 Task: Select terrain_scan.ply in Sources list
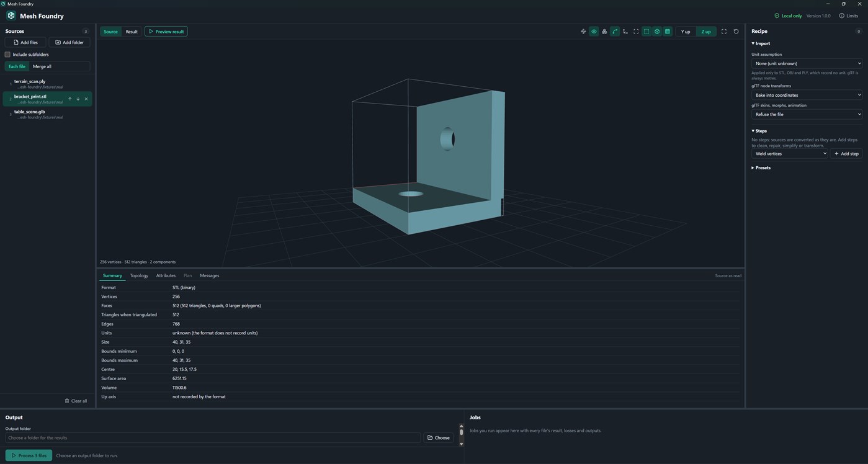pos(47,84)
